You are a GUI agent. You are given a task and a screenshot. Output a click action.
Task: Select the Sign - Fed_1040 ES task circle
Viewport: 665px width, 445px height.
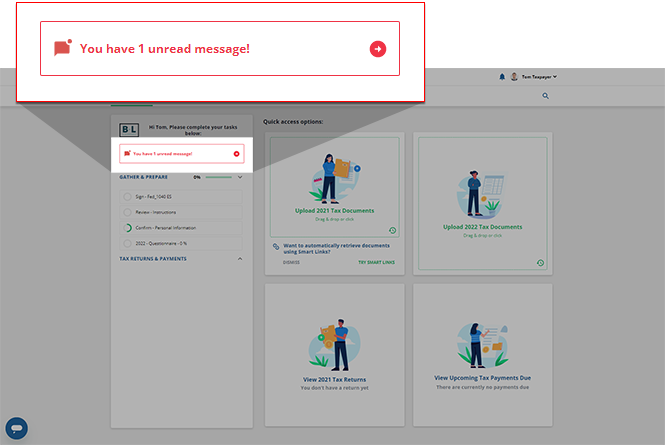(x=127, y=197)
